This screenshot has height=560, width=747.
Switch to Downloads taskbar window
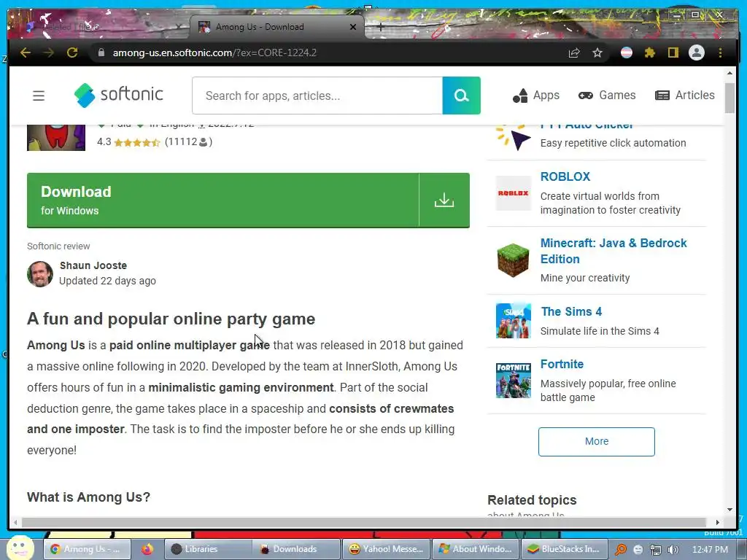coord(296,549)
